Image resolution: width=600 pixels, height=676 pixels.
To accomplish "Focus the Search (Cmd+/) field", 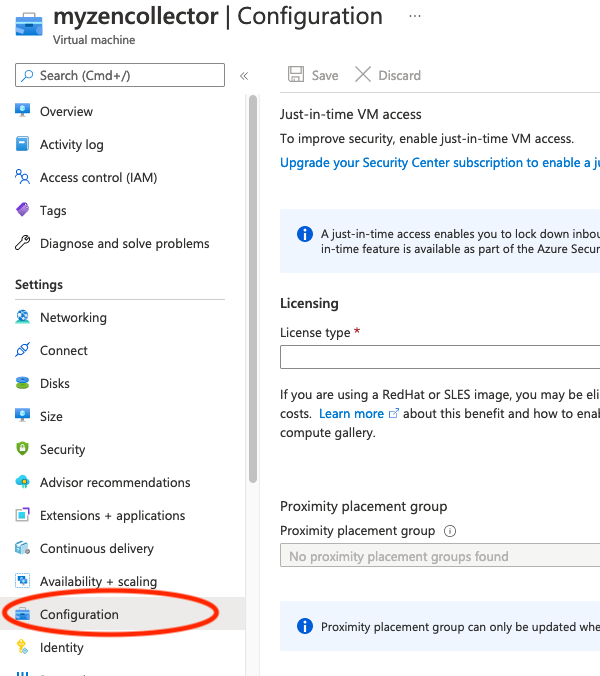I will (x=120, y=75).
